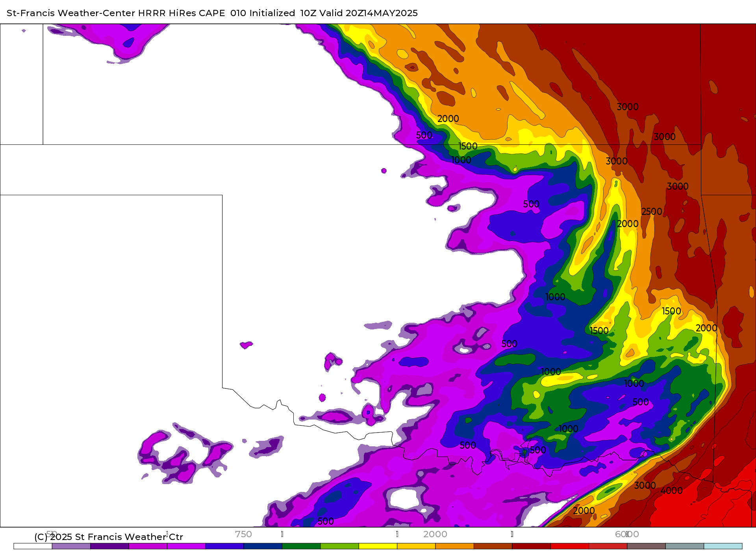Screen dimensions: 756x551
Task: Click the "Valid 20Z14MAY2025" text in the title
Action: [x=369, y=13]
